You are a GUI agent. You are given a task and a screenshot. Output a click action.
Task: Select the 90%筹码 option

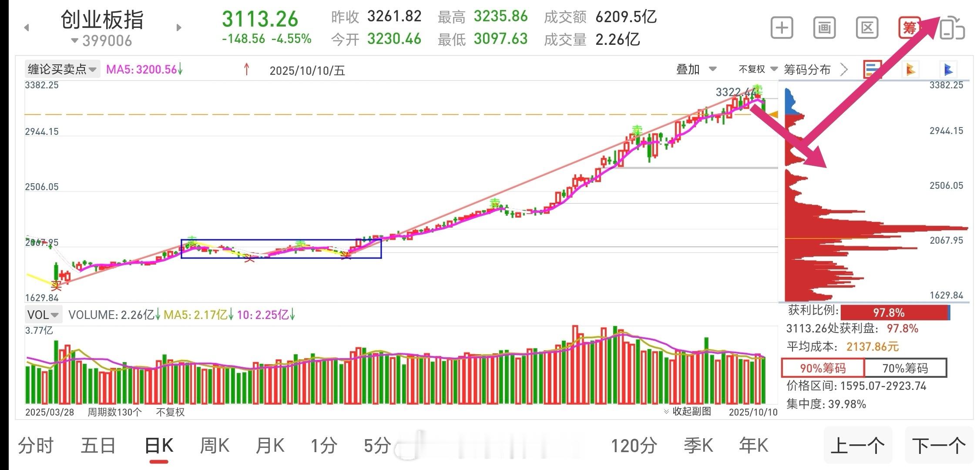tap(822, 368)
